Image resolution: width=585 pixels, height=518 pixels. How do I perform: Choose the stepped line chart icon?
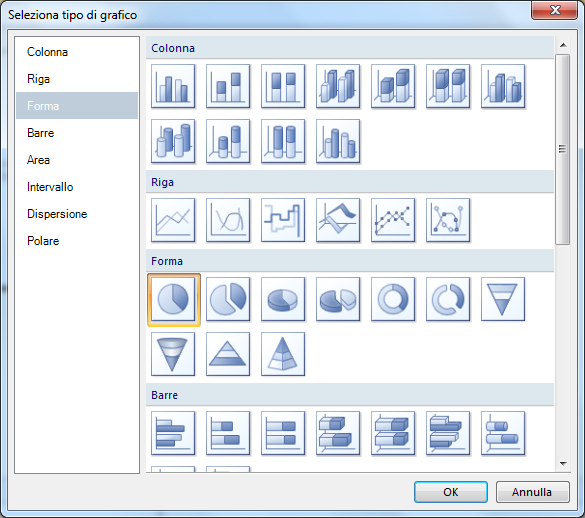[x=283, y=220]
